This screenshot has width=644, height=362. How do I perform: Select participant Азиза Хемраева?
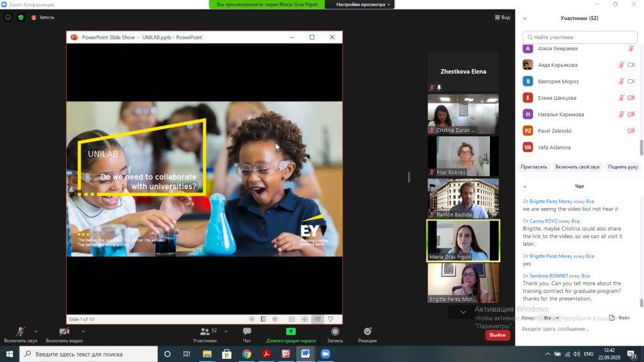click(x=579, y=48)
